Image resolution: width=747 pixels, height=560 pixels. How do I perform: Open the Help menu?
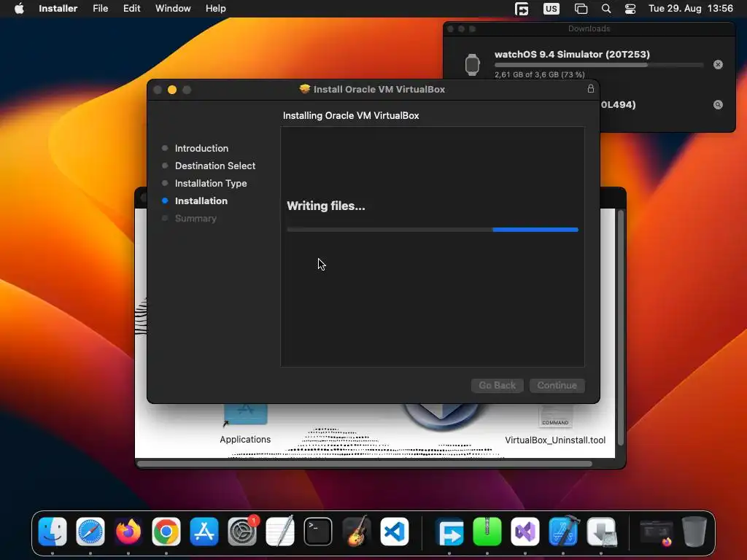pyautogui.click(x=215, y=9)
